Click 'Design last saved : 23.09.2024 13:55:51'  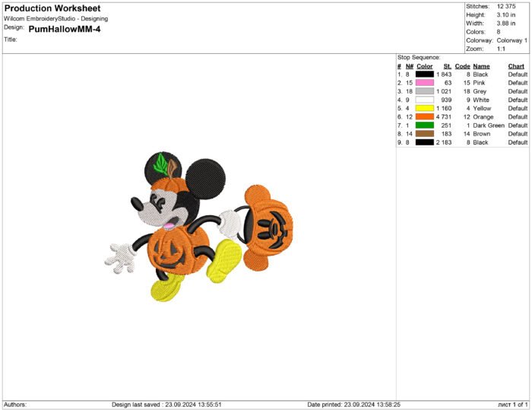click(x=166, y=405)
